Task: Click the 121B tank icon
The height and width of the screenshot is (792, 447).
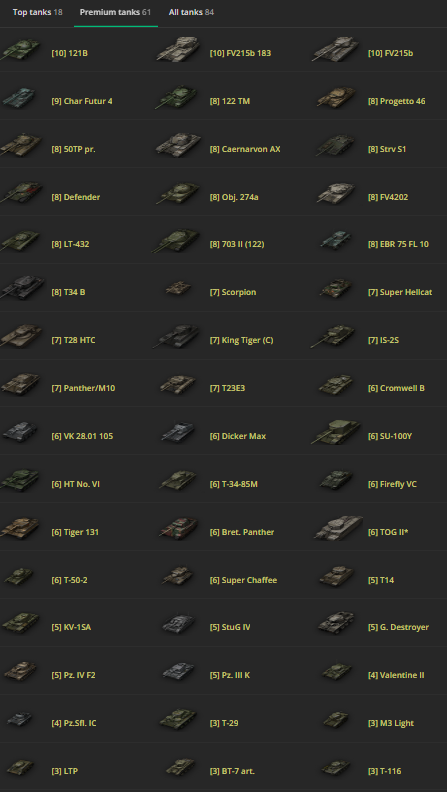Action: pos(21,50)
